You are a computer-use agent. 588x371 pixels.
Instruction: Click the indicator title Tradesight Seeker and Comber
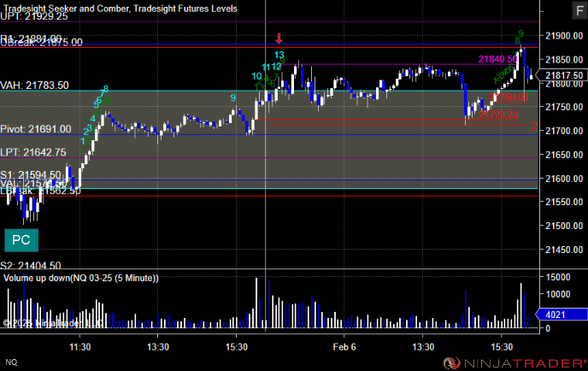click(66, 8)
